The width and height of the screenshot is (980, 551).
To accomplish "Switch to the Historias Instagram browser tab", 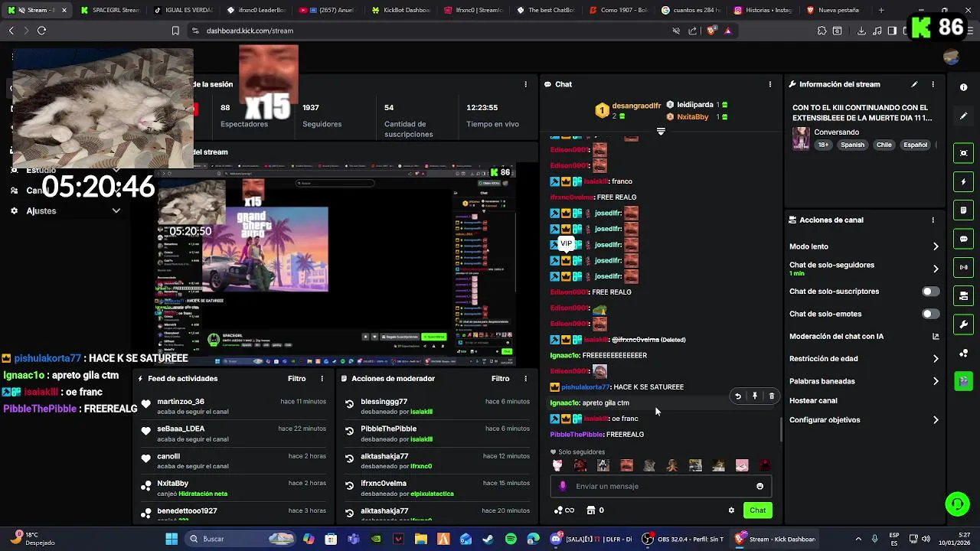I will tap(764, 10).
